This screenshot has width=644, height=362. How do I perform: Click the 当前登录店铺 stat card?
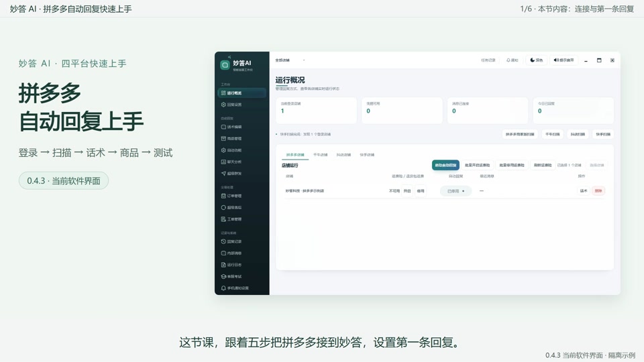[316, 111]
